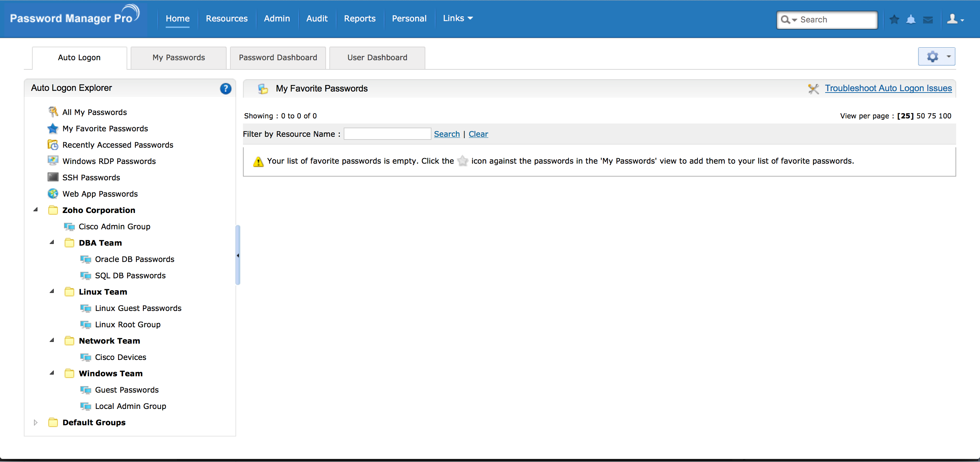Open the Reports menu

coord(360,19)
